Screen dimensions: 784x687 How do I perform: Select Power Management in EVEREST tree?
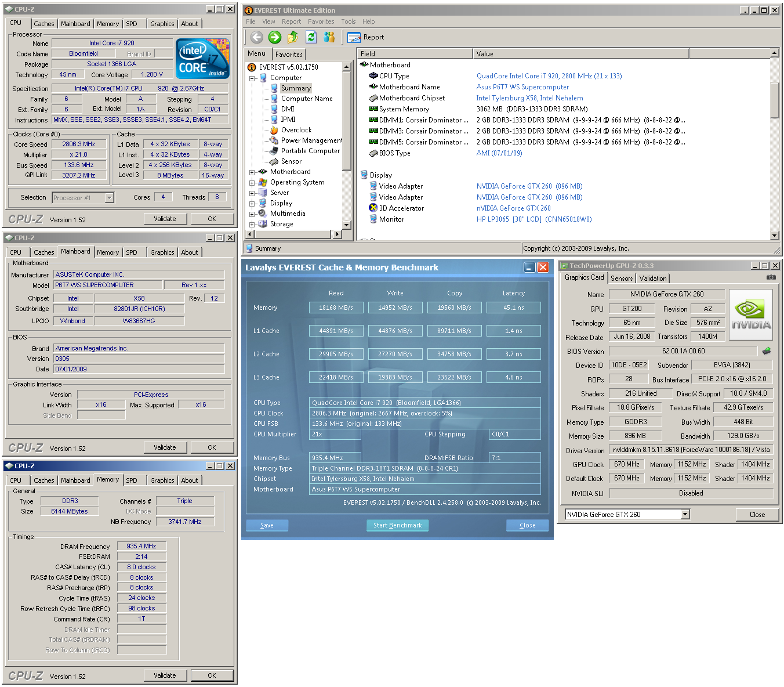(x=311, y=140)
